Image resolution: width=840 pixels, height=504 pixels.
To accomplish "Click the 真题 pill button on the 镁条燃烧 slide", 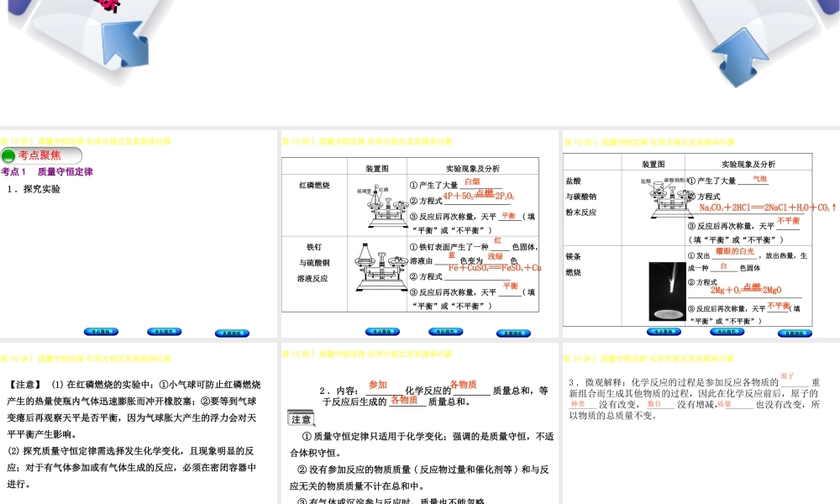I will (x=795, y=333).
